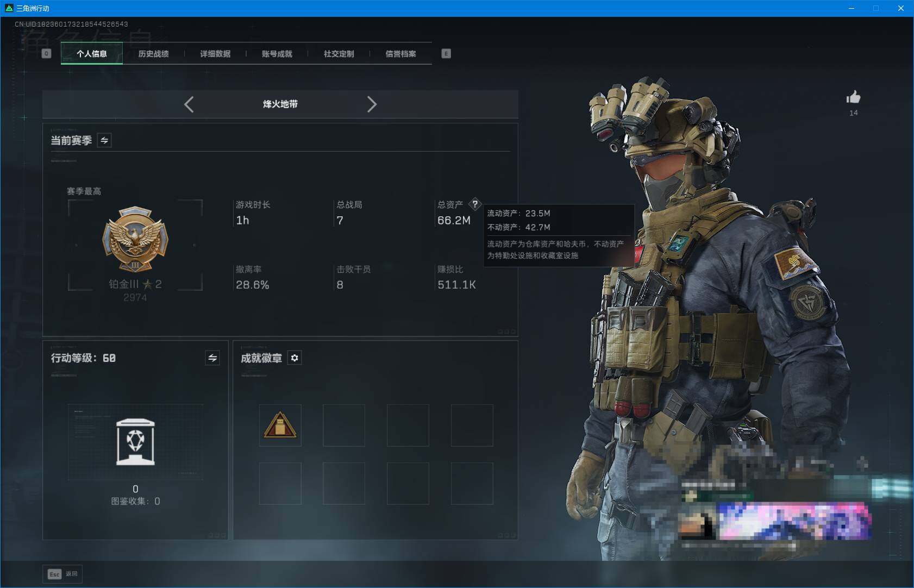The image size is (914, 588).
Task: Click the game logo in the title bar
Action: pos(9,8)
